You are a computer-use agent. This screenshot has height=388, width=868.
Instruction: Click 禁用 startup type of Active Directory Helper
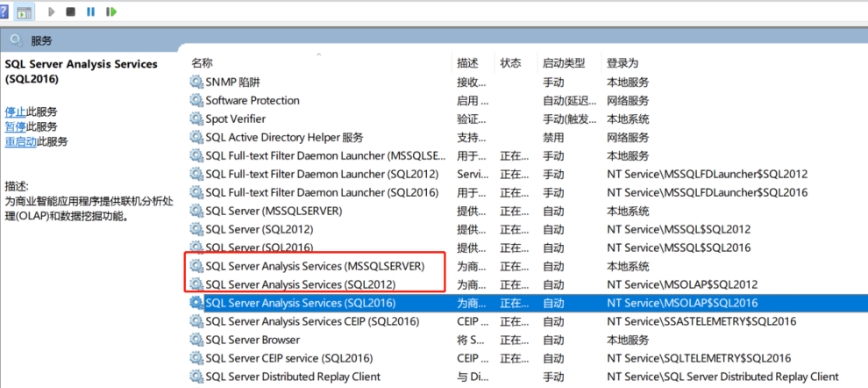coord(553,137)
